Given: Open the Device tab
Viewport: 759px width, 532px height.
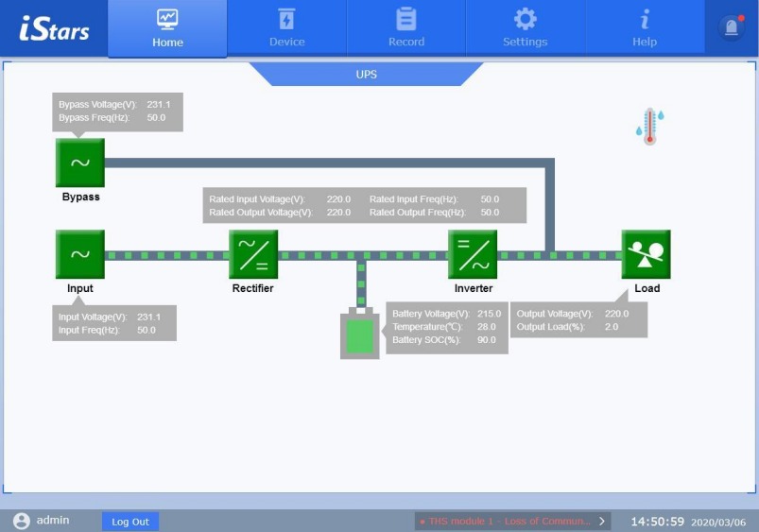Looking at the screenshot, I should tap(286, 28).
